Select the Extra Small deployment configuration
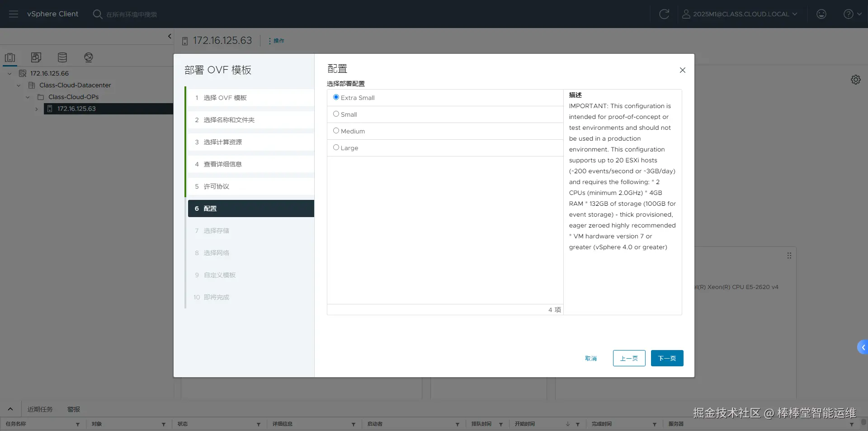 point(336,97)
